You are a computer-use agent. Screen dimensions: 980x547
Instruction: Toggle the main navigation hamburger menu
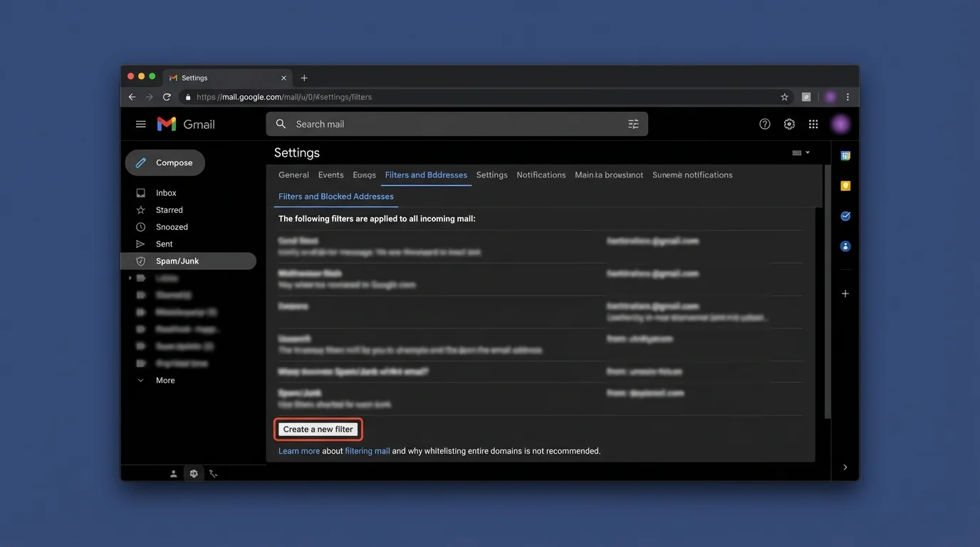[x=140, y=123]
